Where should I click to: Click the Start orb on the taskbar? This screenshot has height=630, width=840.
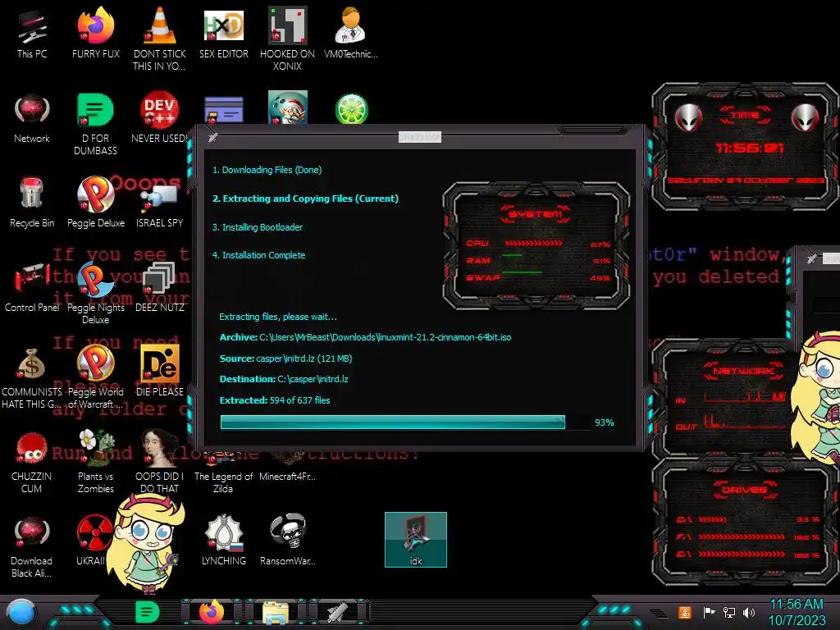tap(21, 613)
